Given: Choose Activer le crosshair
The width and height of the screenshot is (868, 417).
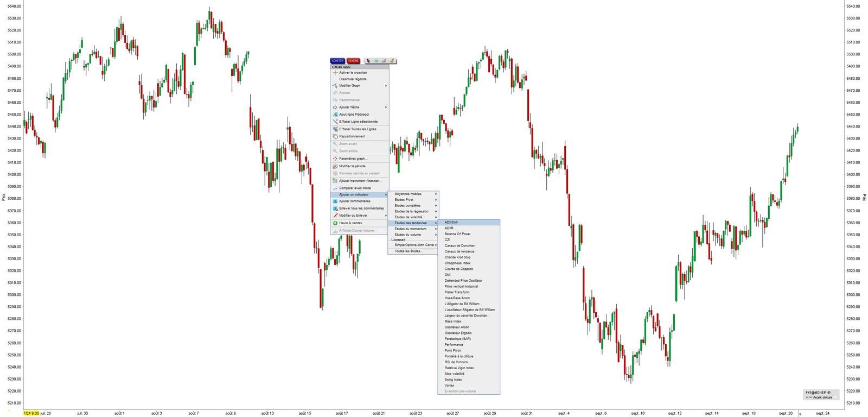Looking at the screenshot, I should coord(360,73).
